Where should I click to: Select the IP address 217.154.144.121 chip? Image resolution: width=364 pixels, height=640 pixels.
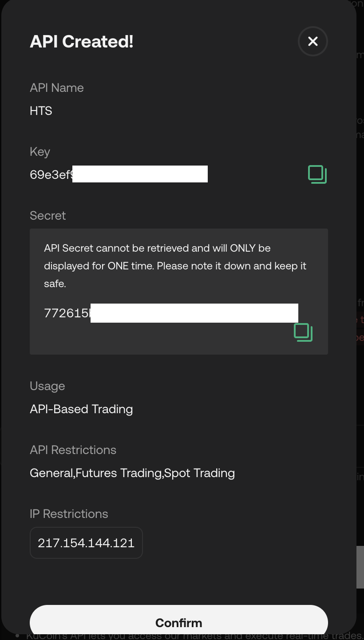pos(86,542)
